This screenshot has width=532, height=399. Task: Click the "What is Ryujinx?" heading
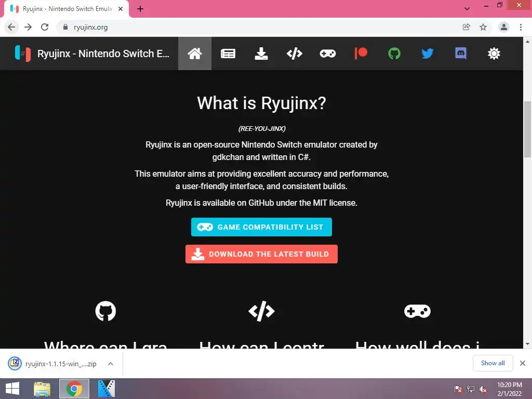tap(262, 103)
